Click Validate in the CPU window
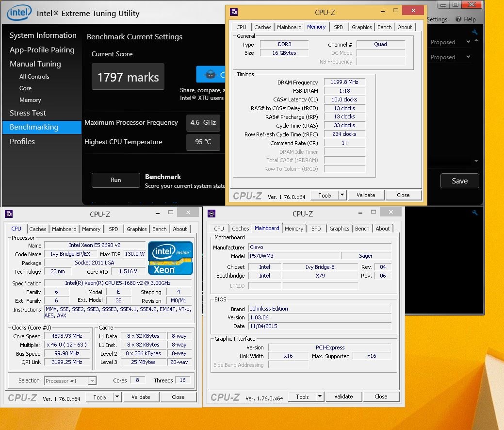Screen dimensions: 504x430 141,397
